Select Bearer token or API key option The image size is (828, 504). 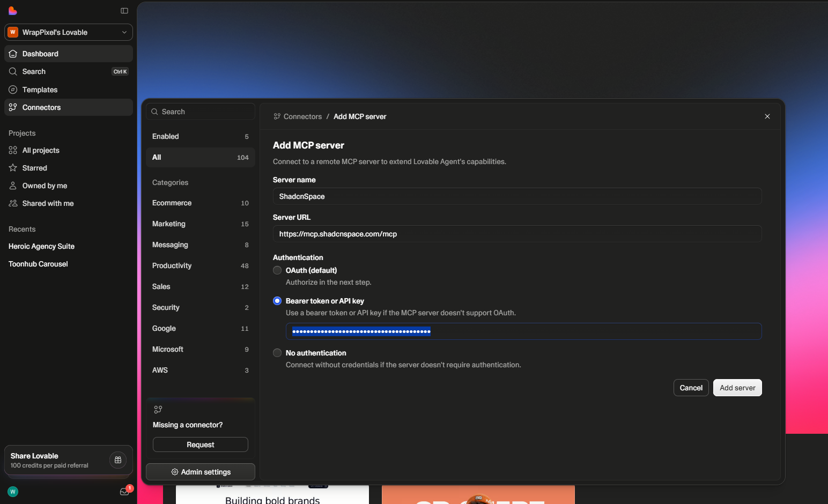tap(277, 301)
